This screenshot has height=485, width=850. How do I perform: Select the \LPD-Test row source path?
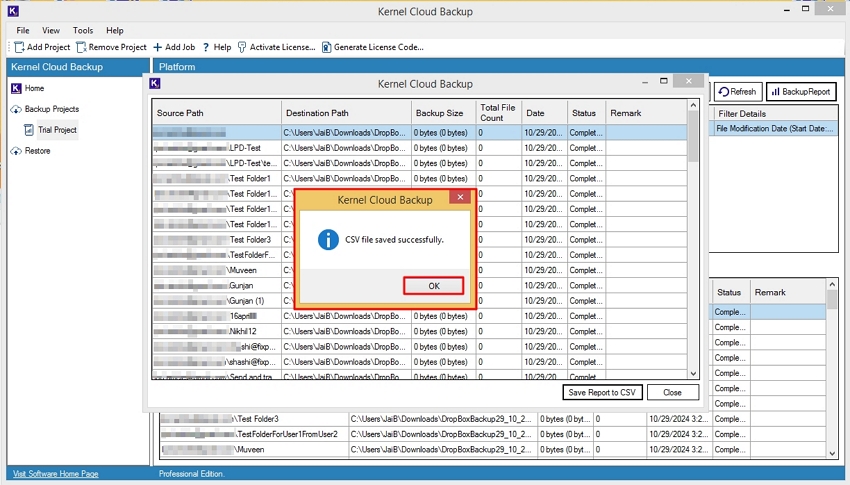[217, 147]
